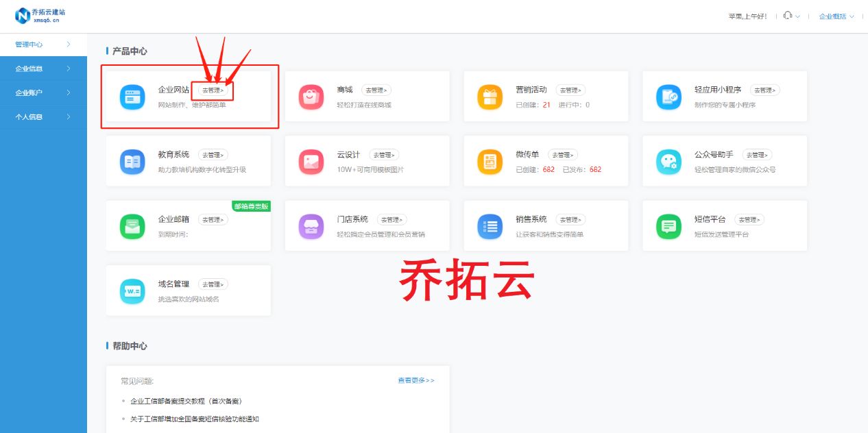The height and width of the screenshot is (433, 868).
Task: Click the 轻应用小程序 icon
Action: 668,96
